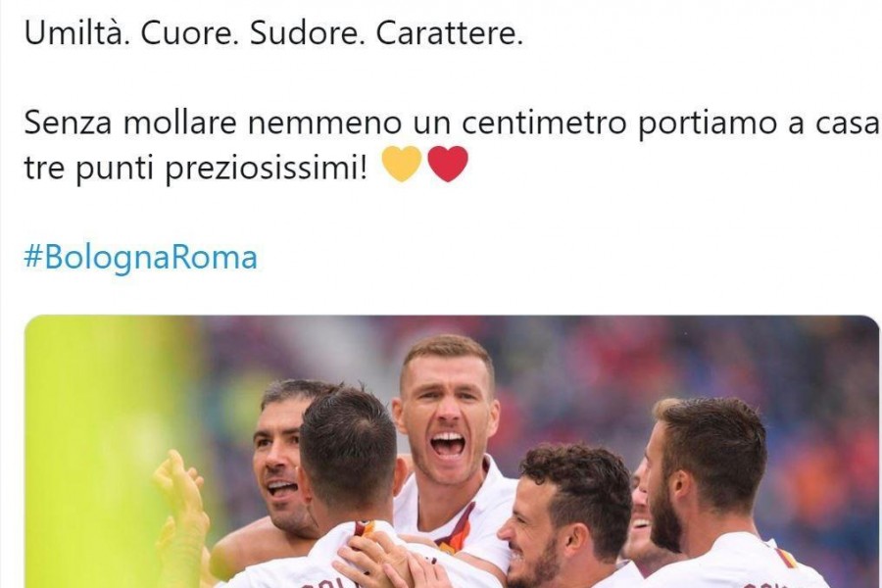
Task: Click the word "Umiltà" in the tweet
Action: pos(75,35)
